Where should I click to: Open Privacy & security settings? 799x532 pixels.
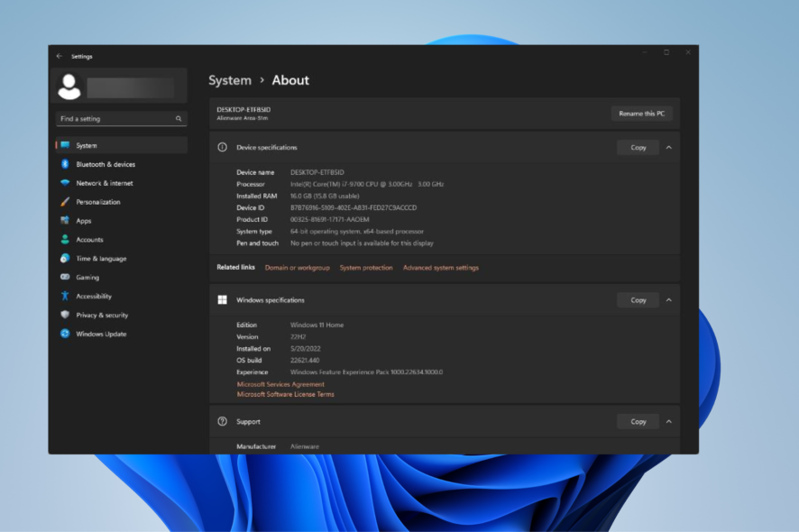(121, 315)
